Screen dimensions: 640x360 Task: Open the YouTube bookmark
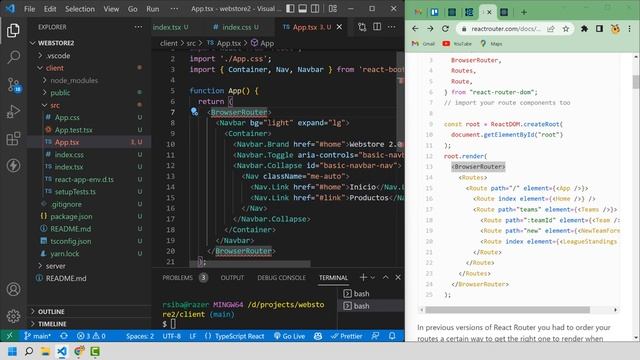click(457, 44)
